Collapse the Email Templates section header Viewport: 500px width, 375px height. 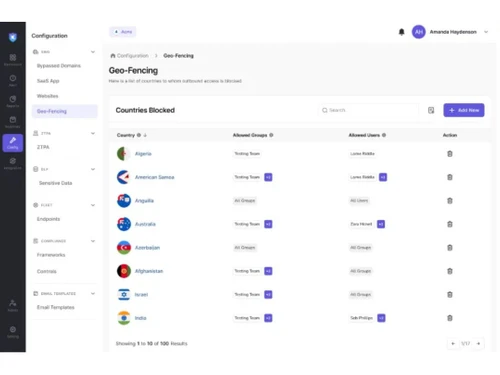[x=93, y=293]
